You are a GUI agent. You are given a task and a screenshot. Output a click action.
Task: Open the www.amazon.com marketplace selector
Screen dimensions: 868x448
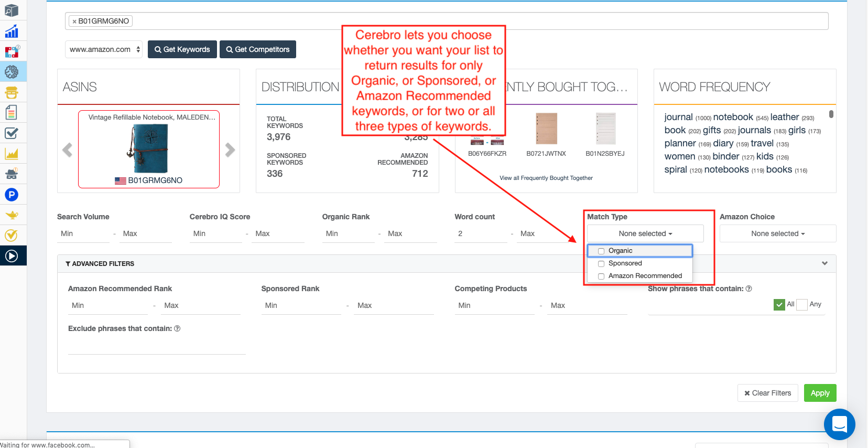point(104,49)
